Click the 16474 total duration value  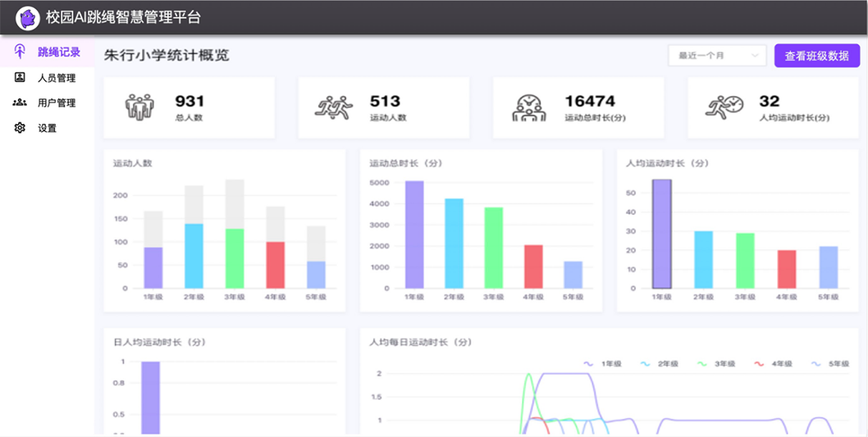tap(590, 101)
